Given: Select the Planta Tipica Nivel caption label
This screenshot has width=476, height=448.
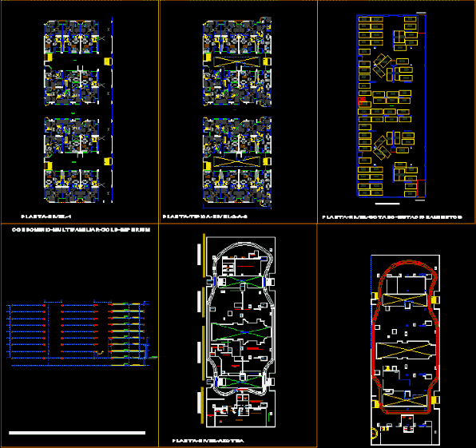Looking at the screenshot, I should pos(205,216).
